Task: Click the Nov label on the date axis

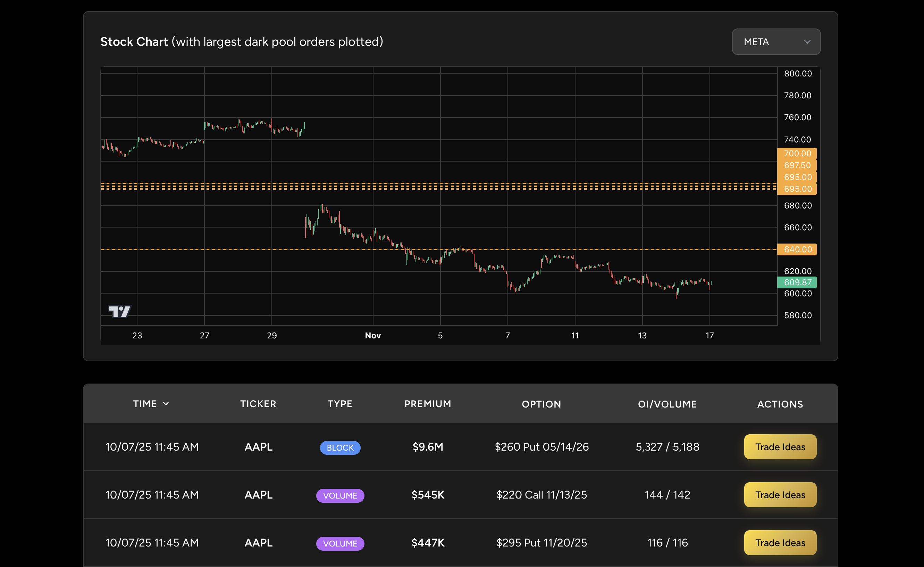Action: pyautogui.click(x=372, y=336)
